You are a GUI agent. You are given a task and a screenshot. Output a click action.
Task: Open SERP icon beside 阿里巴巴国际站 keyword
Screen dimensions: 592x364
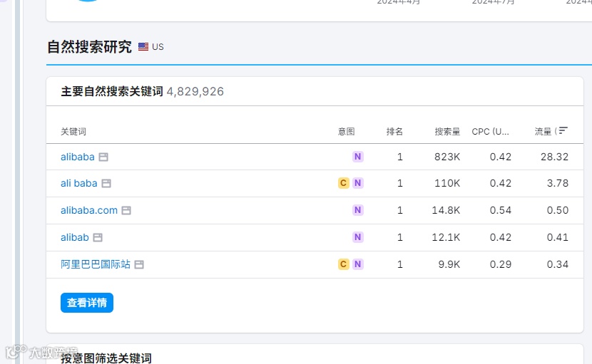point(139,264)
